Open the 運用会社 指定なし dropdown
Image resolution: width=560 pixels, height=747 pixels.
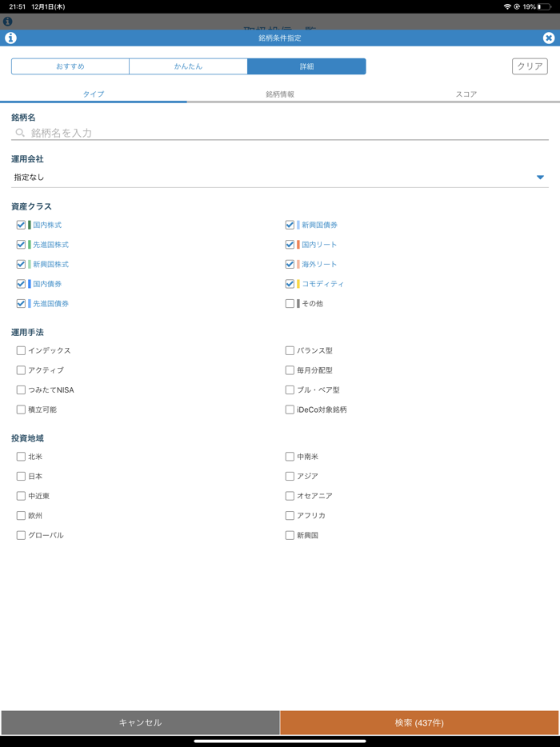click(x=280, y=178)
